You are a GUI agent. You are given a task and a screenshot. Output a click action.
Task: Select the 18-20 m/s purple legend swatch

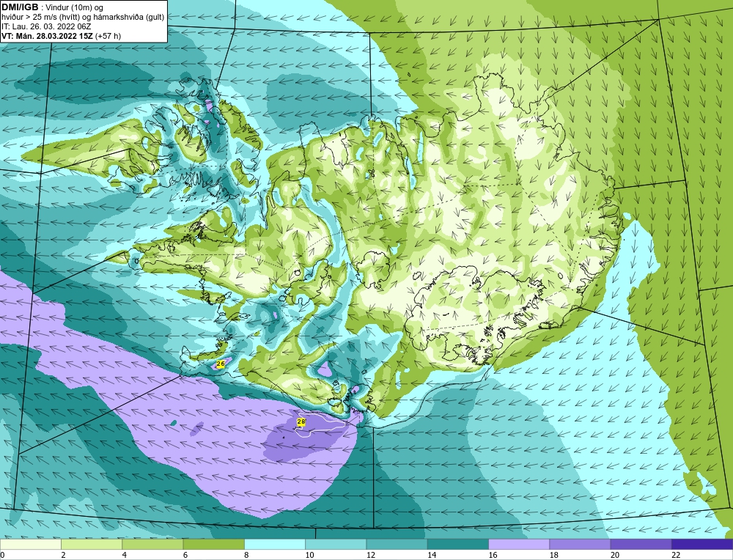point(580,544)
